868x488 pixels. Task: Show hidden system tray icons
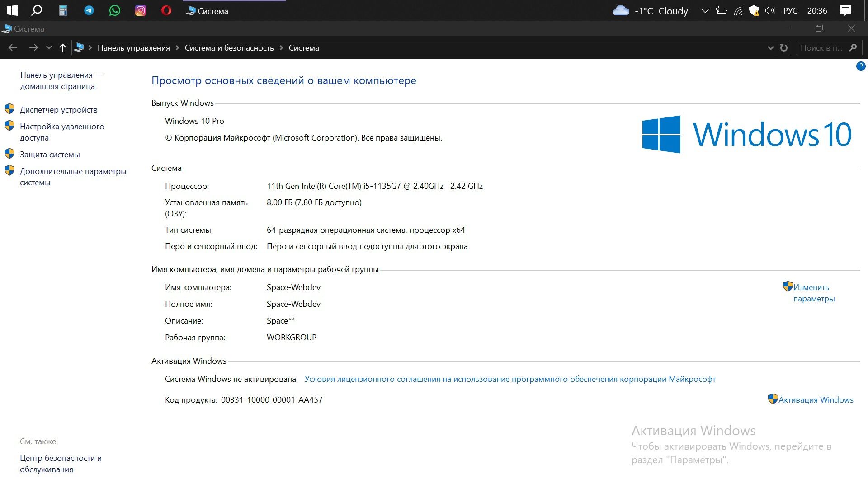(x=705, y=10)
